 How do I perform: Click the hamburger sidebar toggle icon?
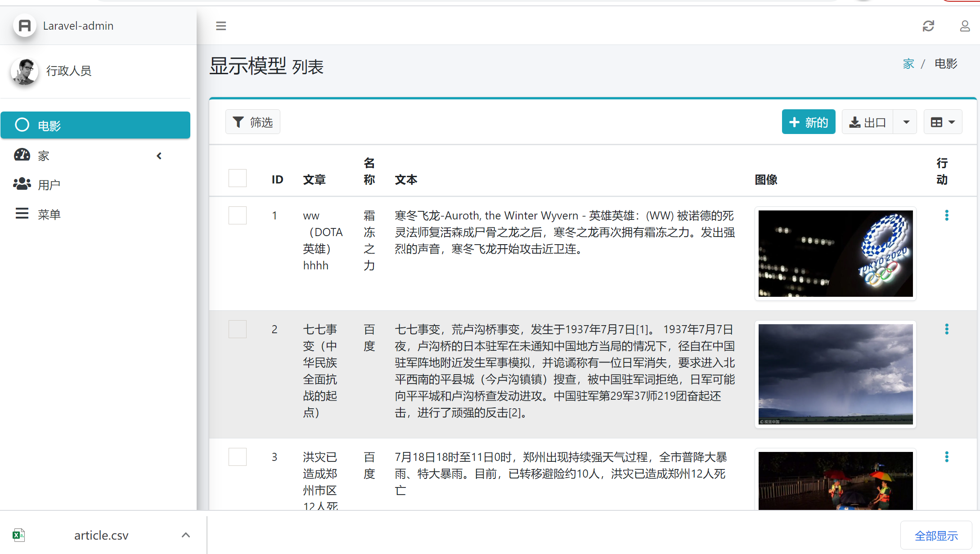pyautogui.click(x=220, y=26)
